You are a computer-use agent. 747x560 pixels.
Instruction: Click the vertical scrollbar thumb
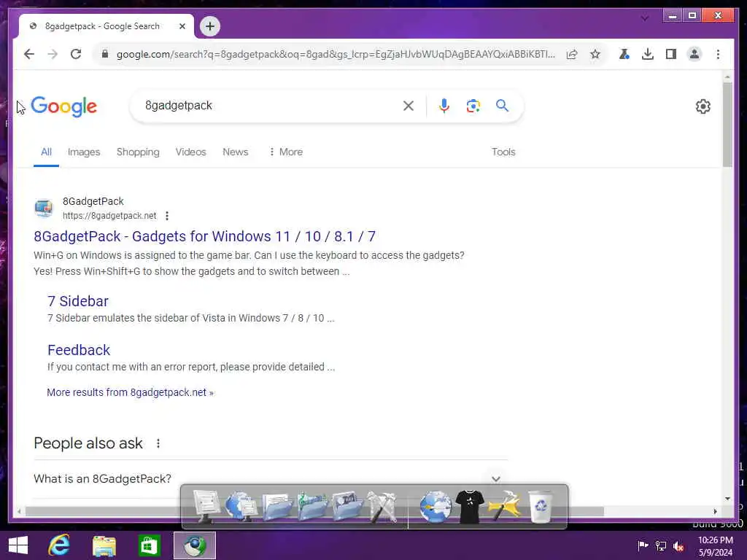coord(727,125)
